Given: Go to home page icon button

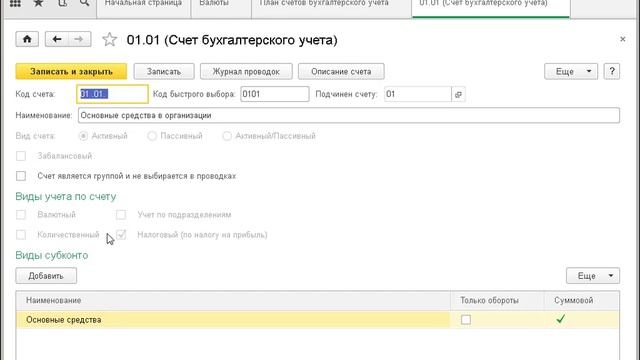Looking at the screenshot, I should pos(27,39).
